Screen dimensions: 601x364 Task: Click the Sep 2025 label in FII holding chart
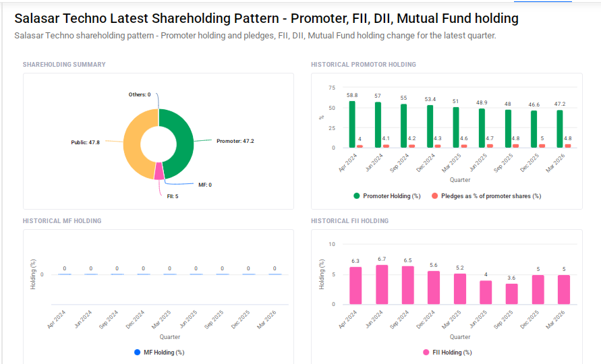503,320
